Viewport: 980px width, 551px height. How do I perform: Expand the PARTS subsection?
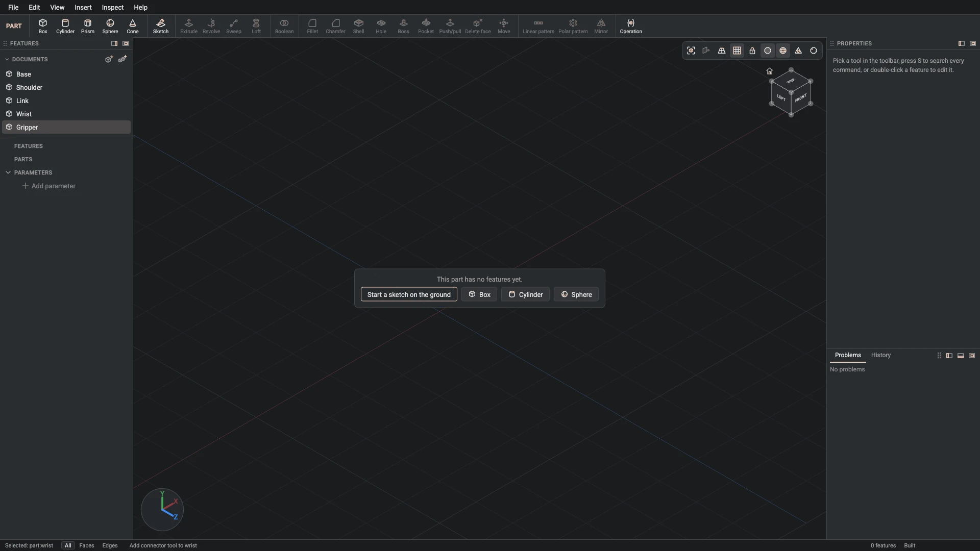[x=23, y=159]
